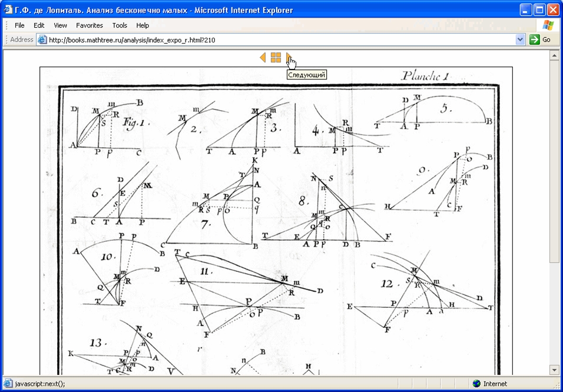Click the Go button

point(541,40)
